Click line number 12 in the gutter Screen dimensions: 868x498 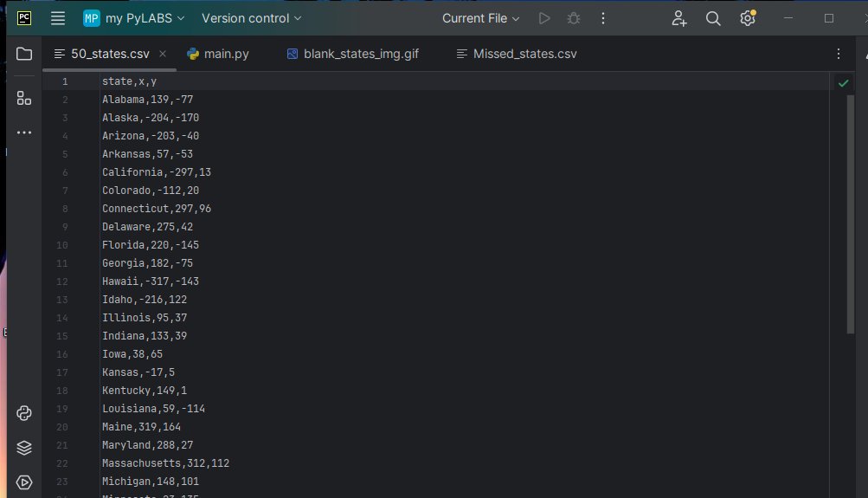pyautogui.click(x=62, y=282)
